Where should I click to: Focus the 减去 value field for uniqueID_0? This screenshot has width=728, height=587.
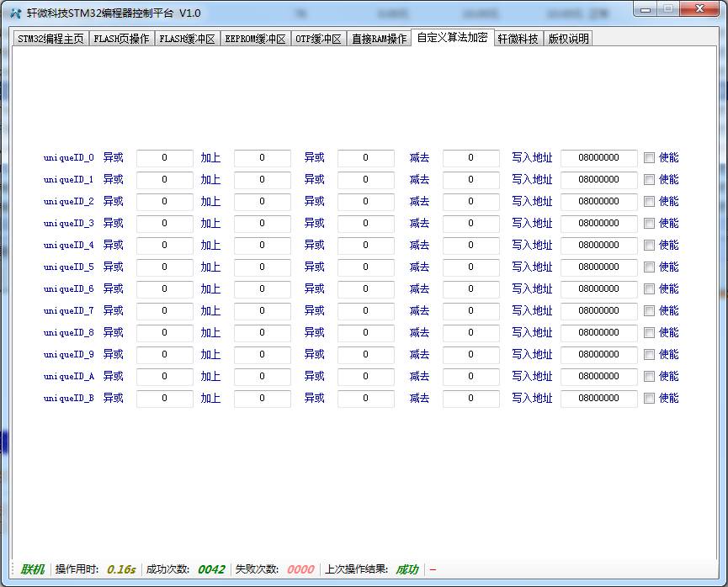[470, 158]
